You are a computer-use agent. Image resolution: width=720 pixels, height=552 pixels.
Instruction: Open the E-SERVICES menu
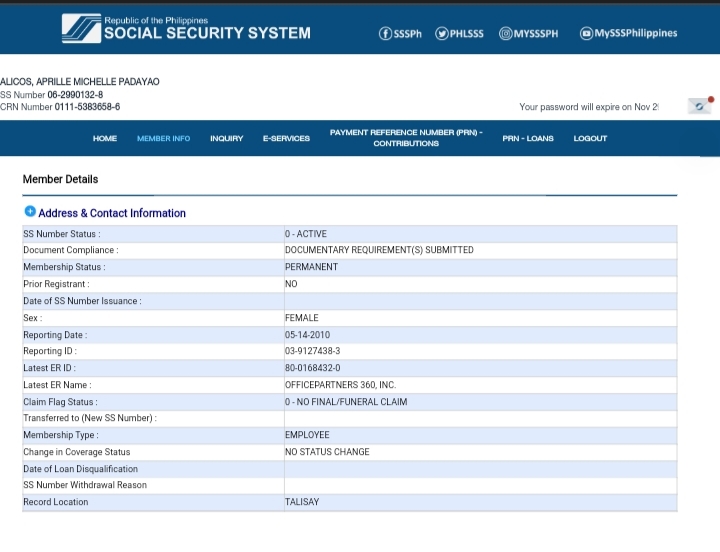point(286,138)
